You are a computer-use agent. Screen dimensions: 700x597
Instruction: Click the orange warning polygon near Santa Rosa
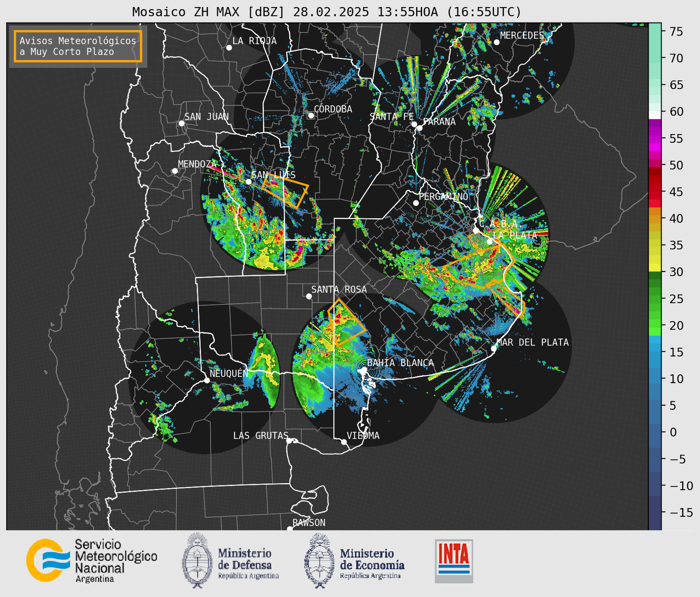tap(346, 323)
